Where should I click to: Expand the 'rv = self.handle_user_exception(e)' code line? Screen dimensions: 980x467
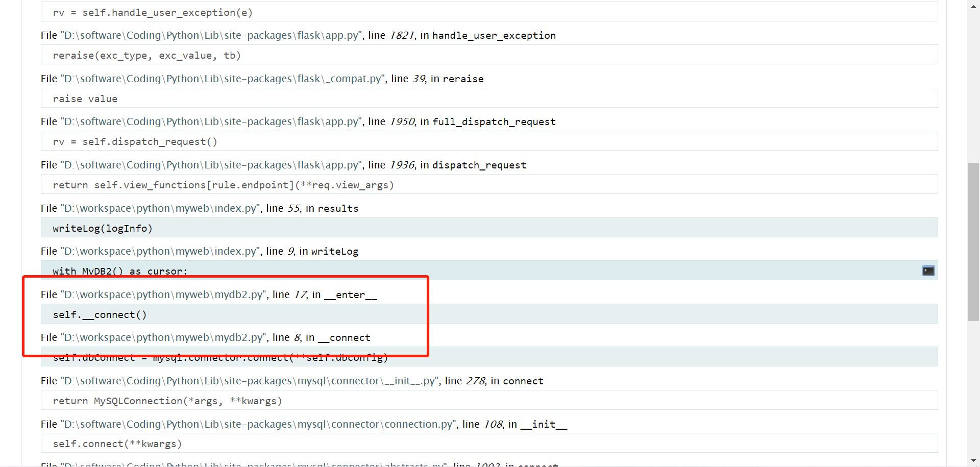[489, 12]
